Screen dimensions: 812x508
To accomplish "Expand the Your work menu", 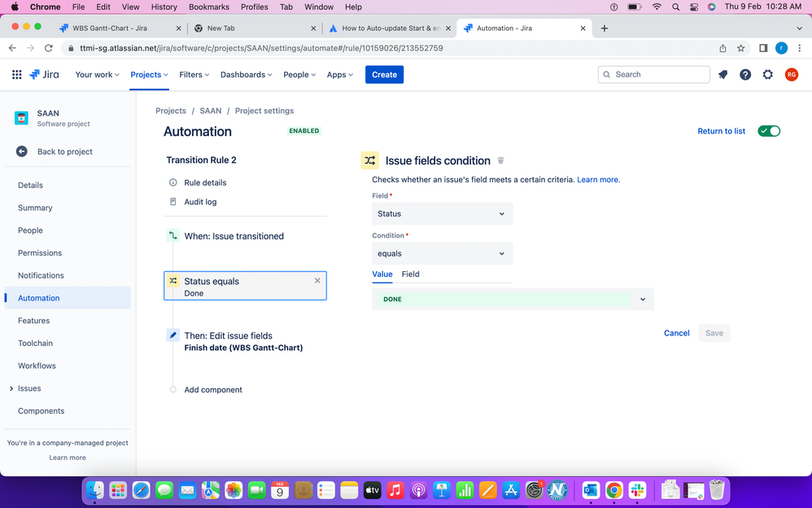I will point(98,75).
